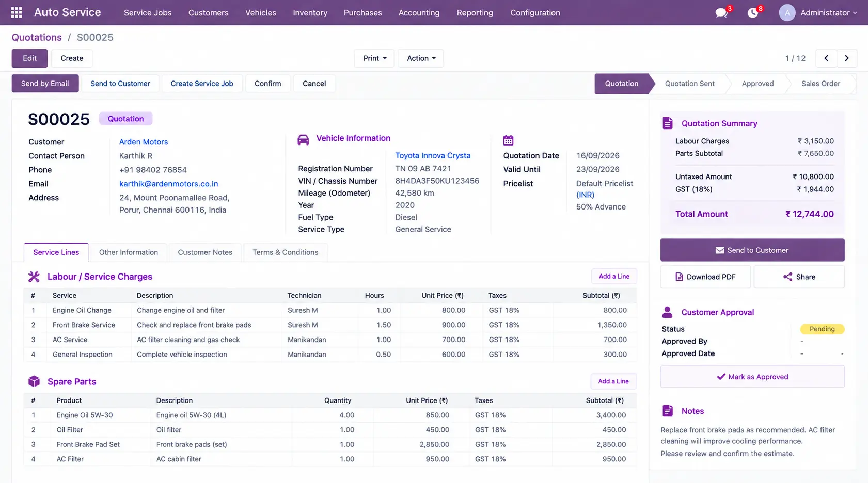Open the Terms & Conditions tab
This screenshot has height=483, width=868.
285,252
